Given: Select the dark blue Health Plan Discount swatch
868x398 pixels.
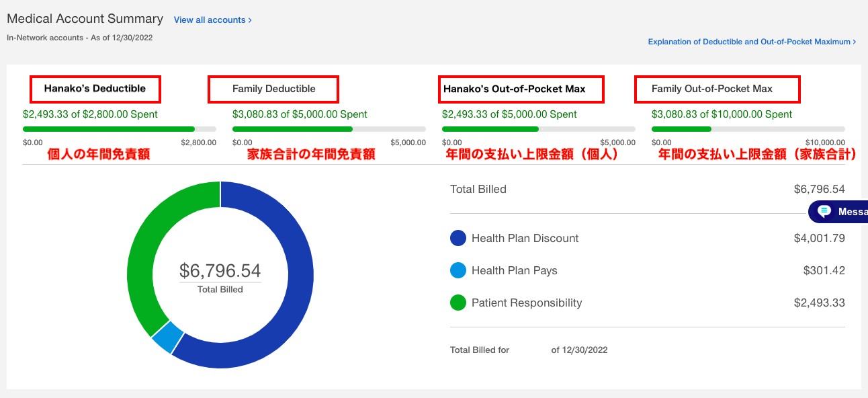Looking at the screenshot, I should click(458, 238).
